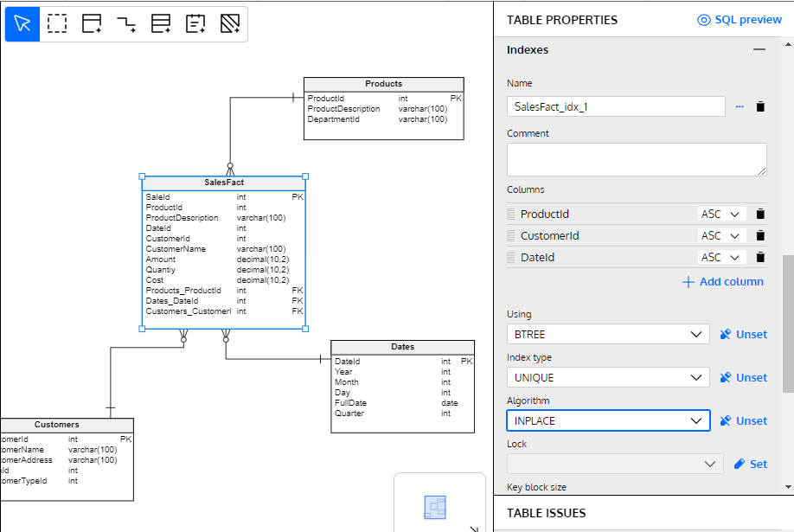This screenshot has width=794, height=532.
Task: Open the three-dots menu for SalesFact_idx_1
Action: (x=740, y=107)
